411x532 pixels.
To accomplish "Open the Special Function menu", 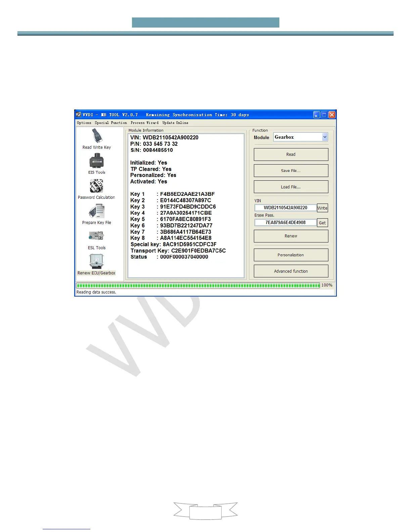I will coord(111,123).
